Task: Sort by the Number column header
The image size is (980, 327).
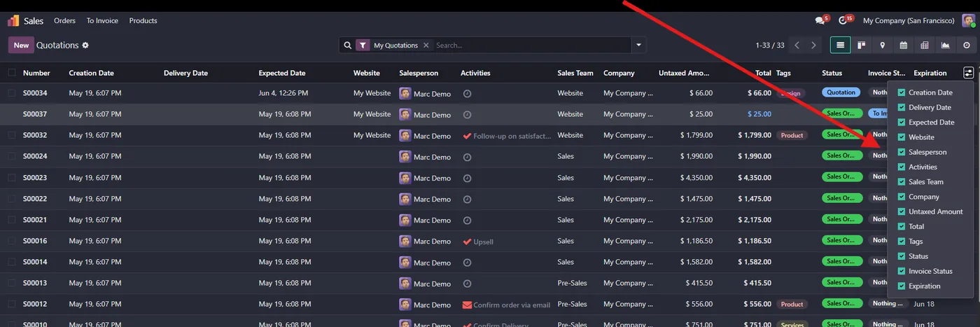Action: (x=36, y=73)
